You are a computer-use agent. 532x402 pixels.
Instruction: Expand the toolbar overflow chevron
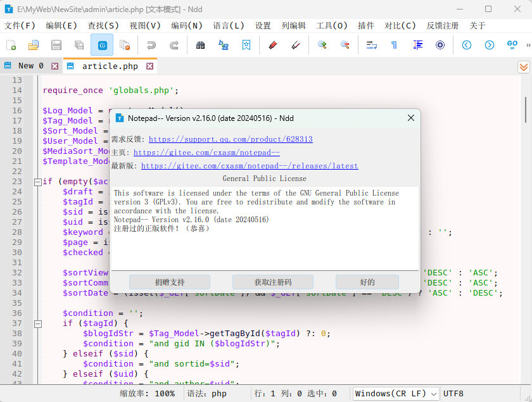click(x=528, y=45)
